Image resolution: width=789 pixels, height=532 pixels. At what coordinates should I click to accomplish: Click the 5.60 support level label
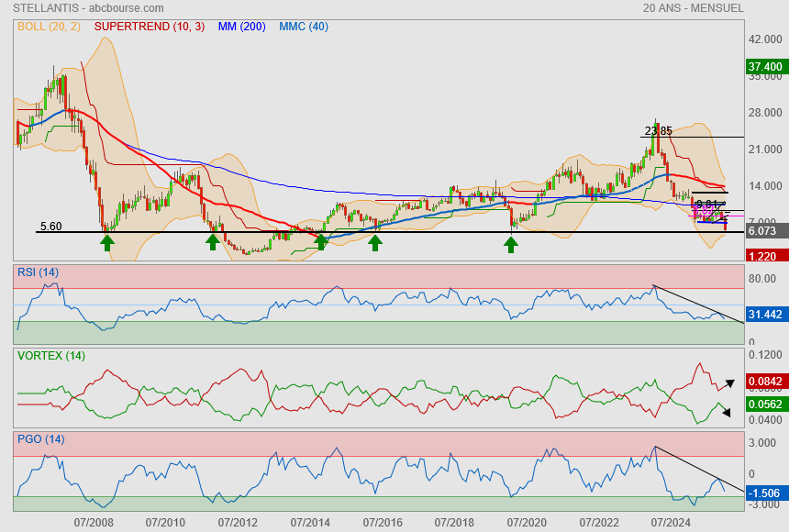point(51,226)
